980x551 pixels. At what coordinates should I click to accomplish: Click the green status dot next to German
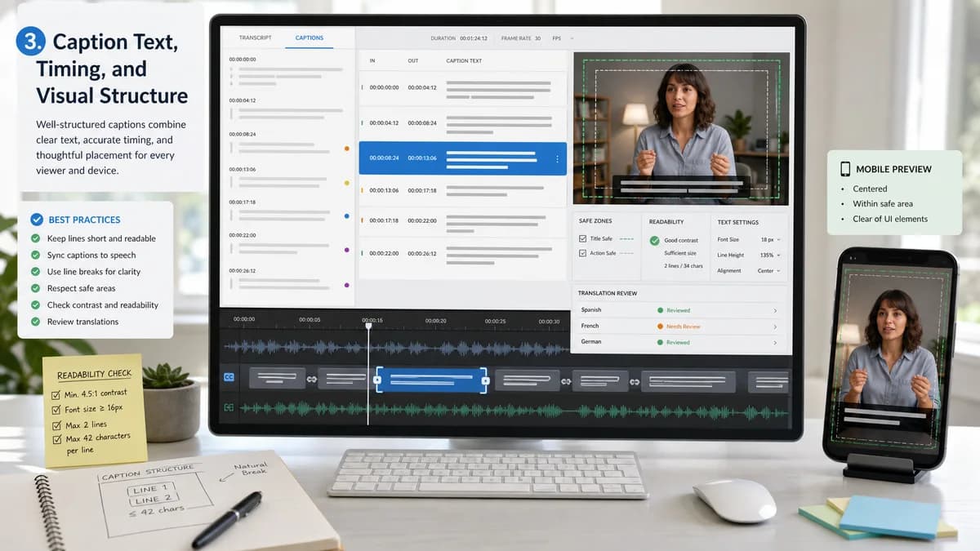click(660, 342)
